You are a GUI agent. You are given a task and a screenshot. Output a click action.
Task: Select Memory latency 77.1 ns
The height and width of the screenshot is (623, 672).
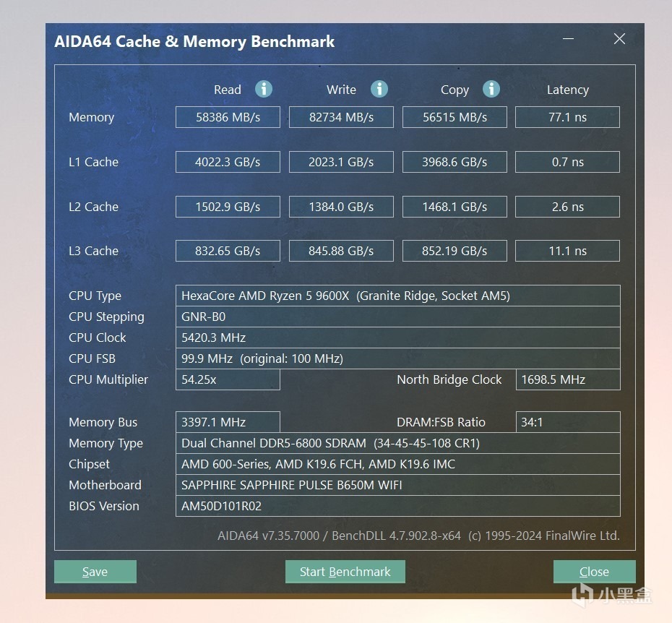567,117
